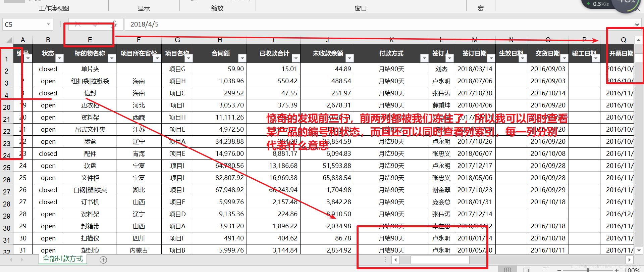The width and height of the screenshot is (644, 272).
Task: Open filter dropdown for 签订日期 column
Action: (491, 58)
